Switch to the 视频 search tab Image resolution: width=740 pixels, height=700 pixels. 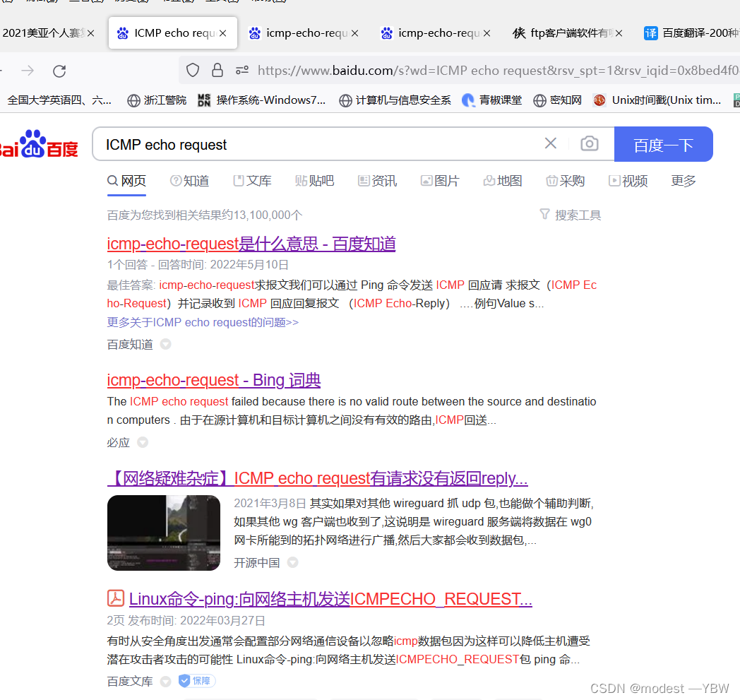tap(628, 181)
